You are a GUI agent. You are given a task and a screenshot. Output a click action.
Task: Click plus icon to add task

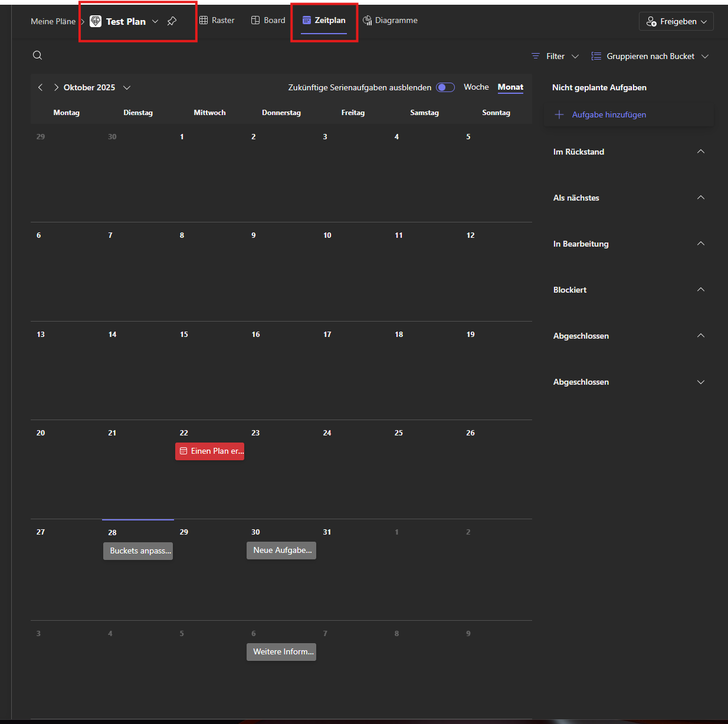click(x=559, y=114)
